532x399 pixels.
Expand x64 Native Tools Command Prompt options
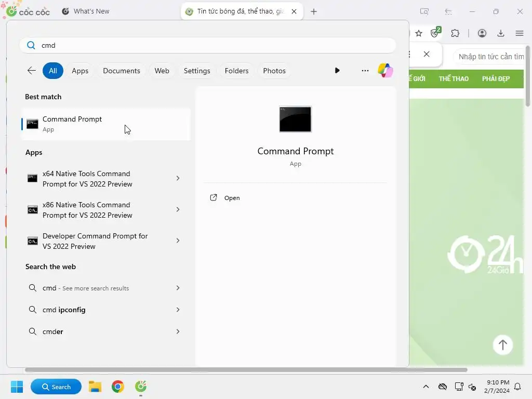[x=178, y=179]
